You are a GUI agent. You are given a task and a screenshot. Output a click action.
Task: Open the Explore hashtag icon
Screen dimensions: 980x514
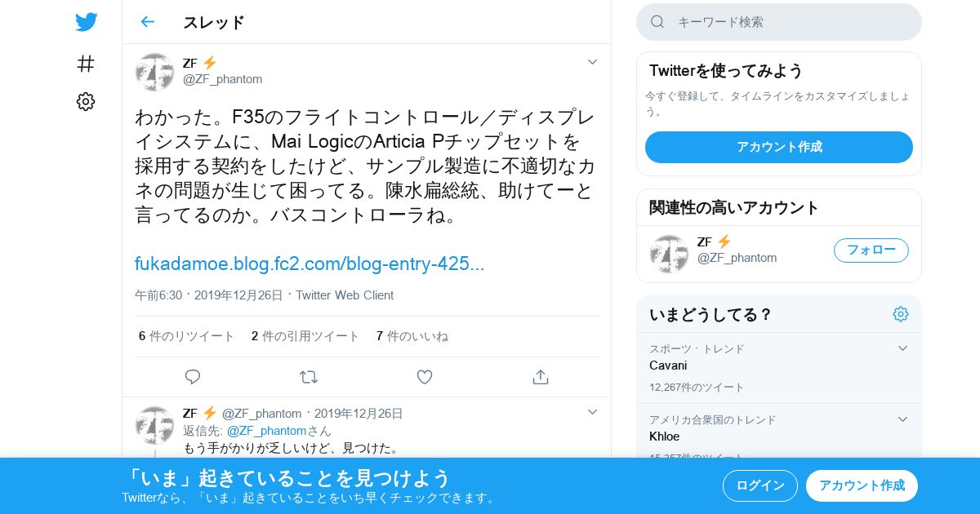86,64
